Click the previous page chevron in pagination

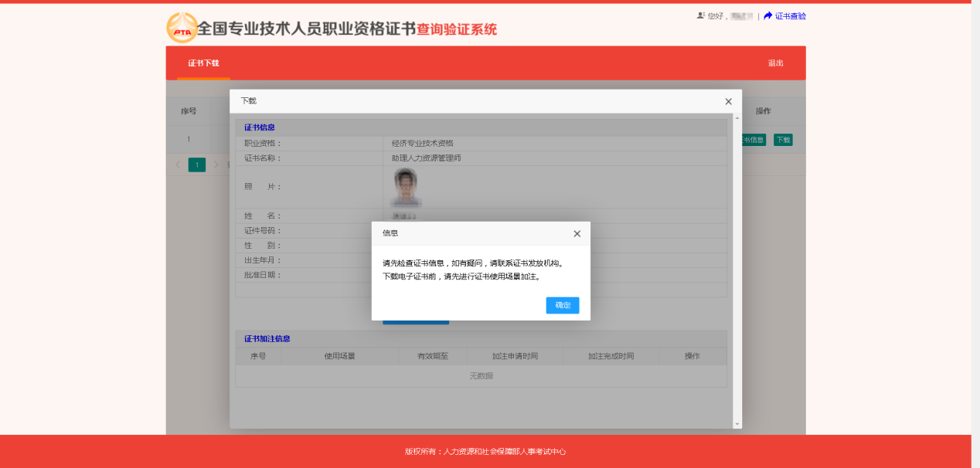click(x=178, y=164)
